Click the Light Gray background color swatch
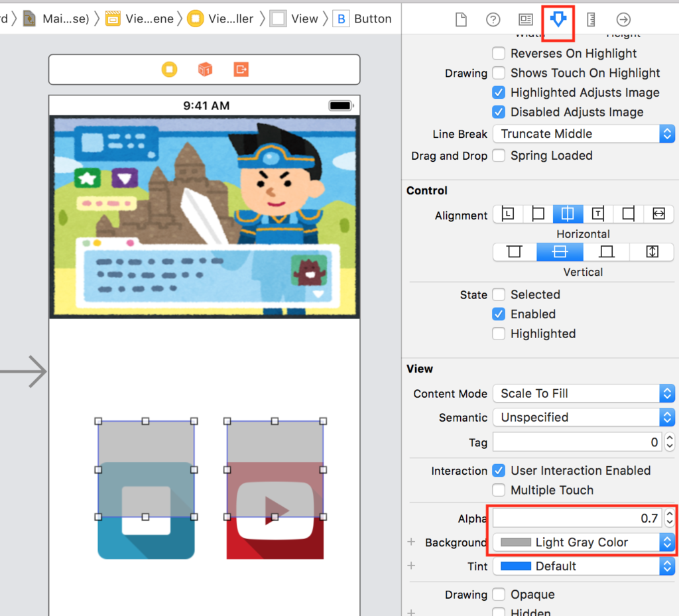 tap(516, 542)
